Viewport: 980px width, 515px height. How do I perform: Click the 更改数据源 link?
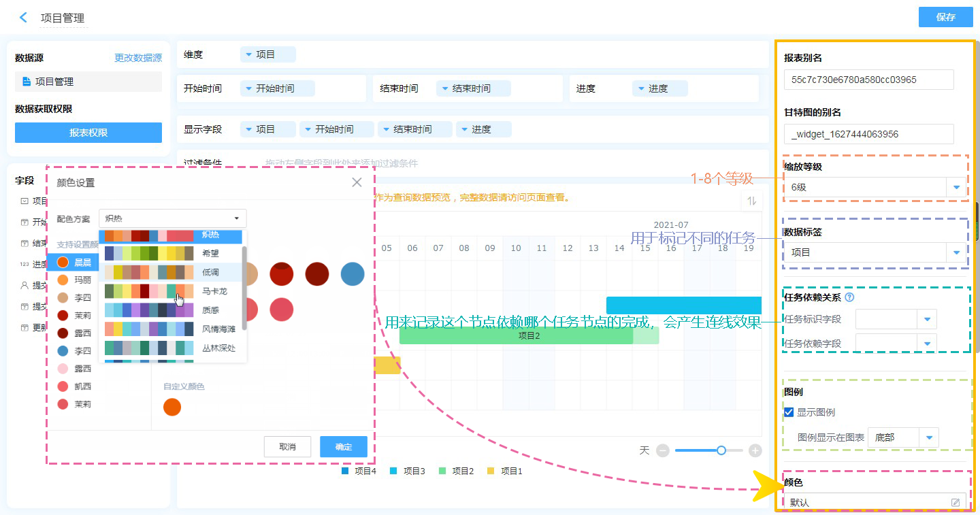coord(138,59)
